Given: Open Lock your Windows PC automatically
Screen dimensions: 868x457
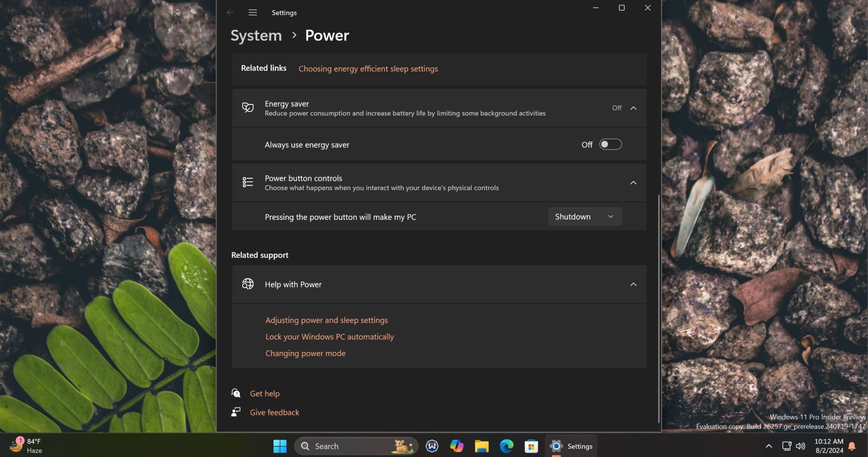Looking at the screenshot, I should click(329, 336).
